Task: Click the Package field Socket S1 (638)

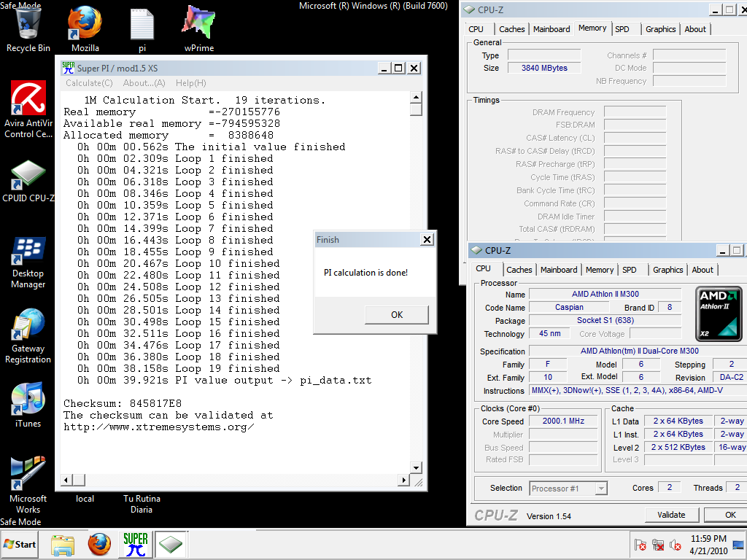Action: pos(605,321)
